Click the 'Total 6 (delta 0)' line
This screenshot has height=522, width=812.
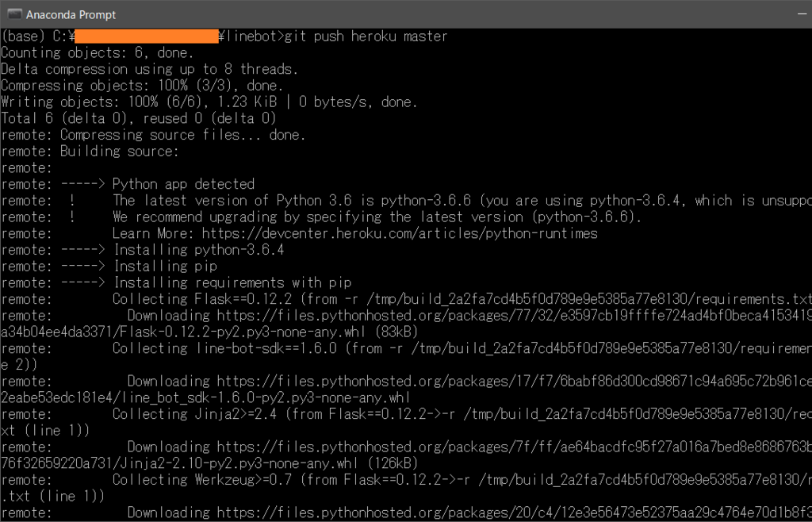(x=139, y=118)
